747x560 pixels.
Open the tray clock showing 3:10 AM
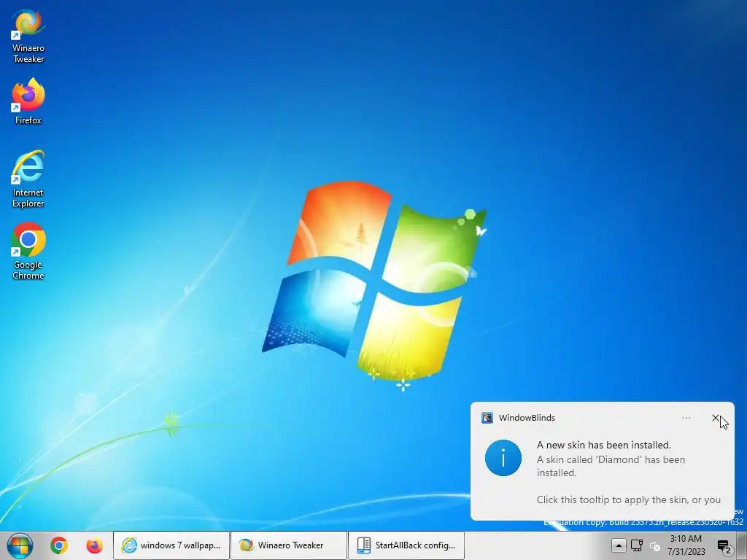click(x=686, y=545)
